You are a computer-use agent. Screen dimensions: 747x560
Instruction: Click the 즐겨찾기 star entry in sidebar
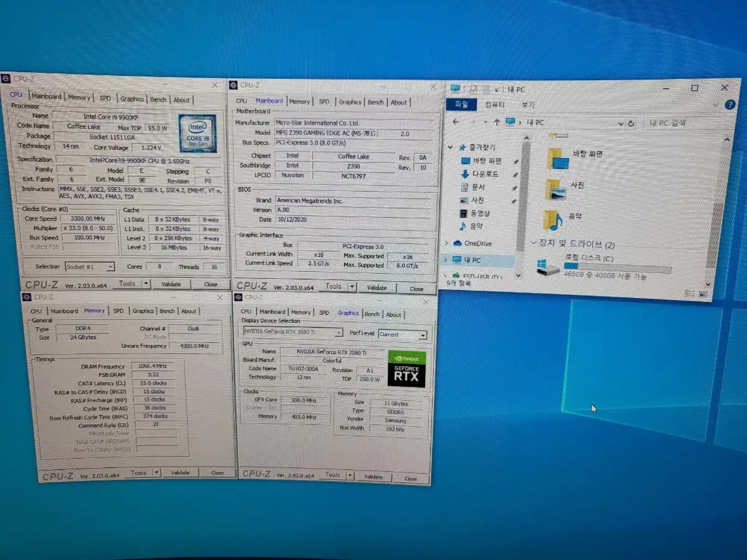(x=478, y=147)
